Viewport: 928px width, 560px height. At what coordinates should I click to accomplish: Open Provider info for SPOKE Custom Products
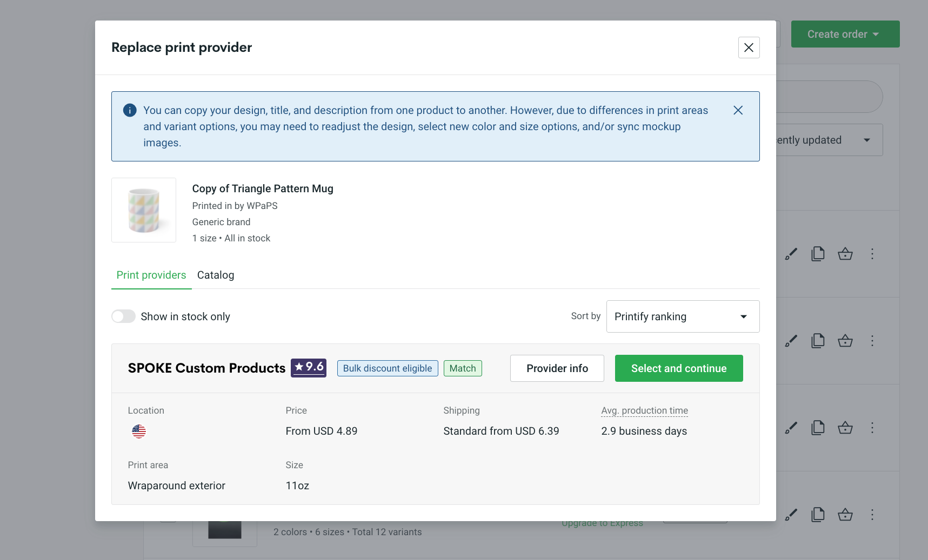point(557,368)
